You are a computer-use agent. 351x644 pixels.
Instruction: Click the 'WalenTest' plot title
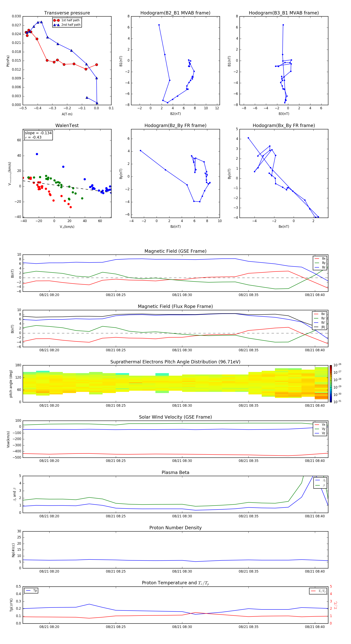pyautogui.click(x=67, y=125)
